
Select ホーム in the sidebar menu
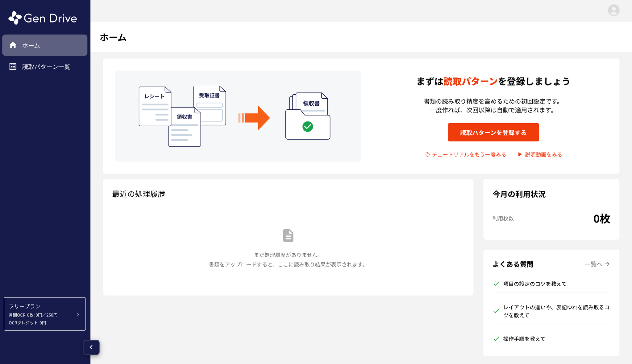pos(45,45)
